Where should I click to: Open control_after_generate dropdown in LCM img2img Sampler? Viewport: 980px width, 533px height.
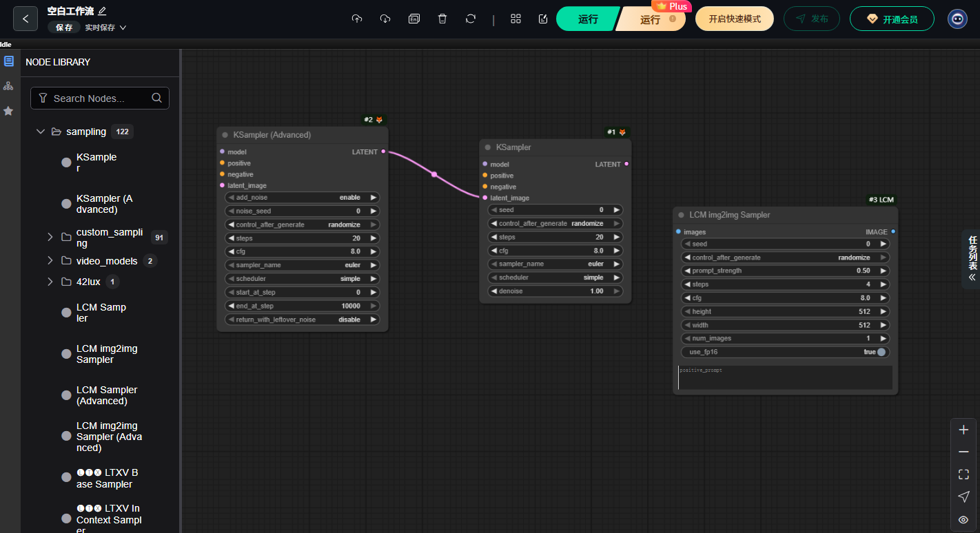[x=784, y=258]
